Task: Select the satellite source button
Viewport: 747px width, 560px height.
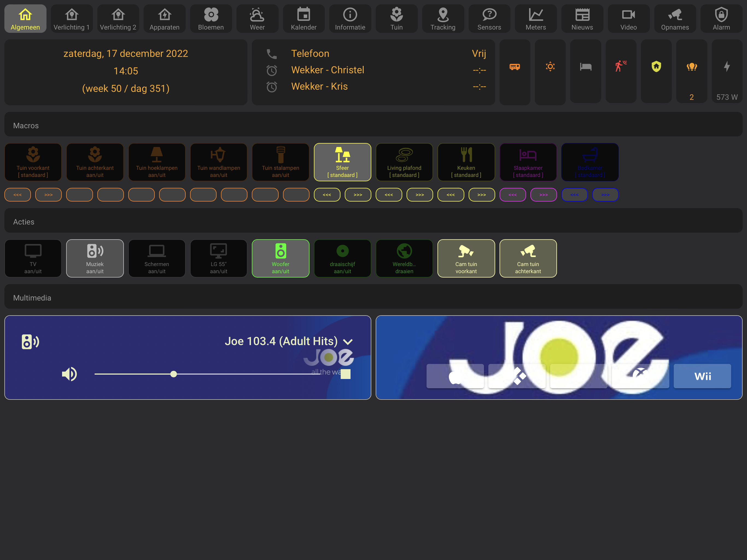Action: (517, 376)
